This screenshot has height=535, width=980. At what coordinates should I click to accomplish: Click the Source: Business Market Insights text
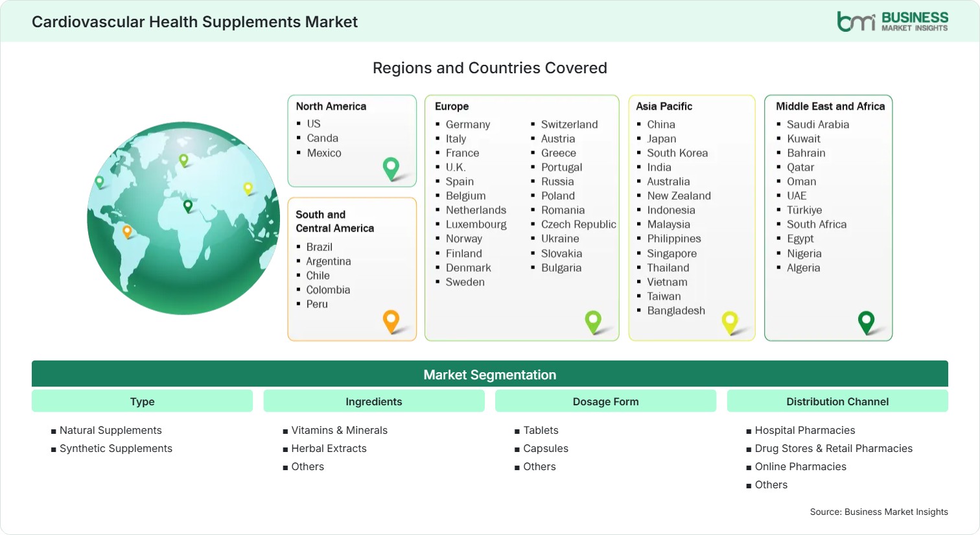tap(879, 512)
